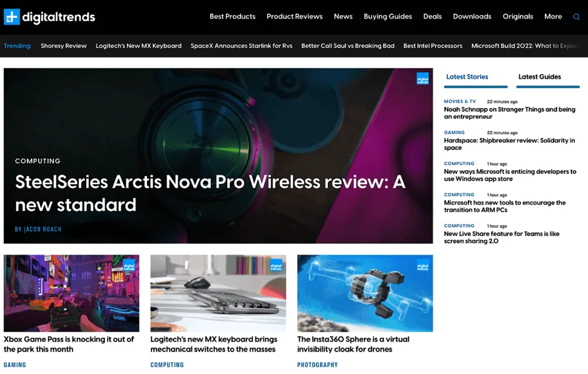Read the Noah Schnapp Stranger Things story
The height and width of the screenshot is (374, 588).
pyautogui.click(x=510, y=113)
